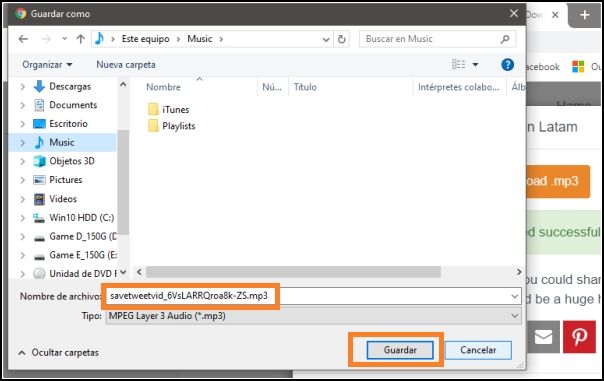Open view options dropdown arrow
Viewport: 604px width, 381px height.
(x=475, y=65)
